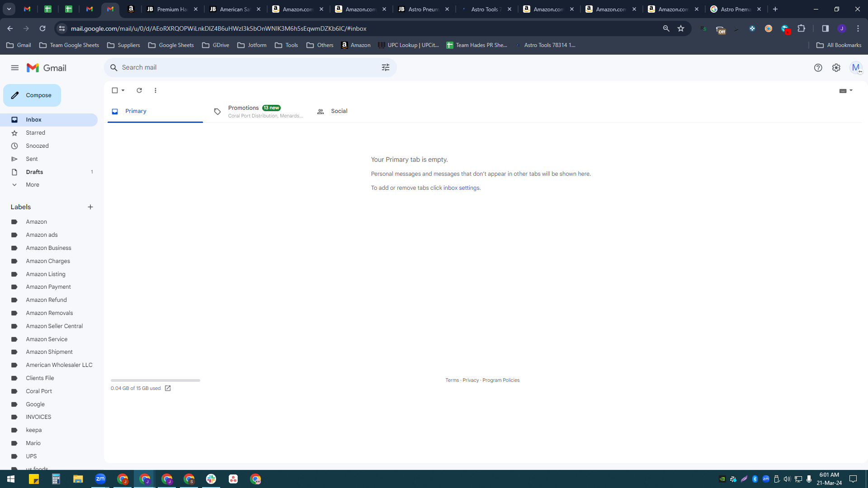Open the volume tray icon
Image resolution: width=868 pixels, height=488 pixels.
(x=787, y=479)
